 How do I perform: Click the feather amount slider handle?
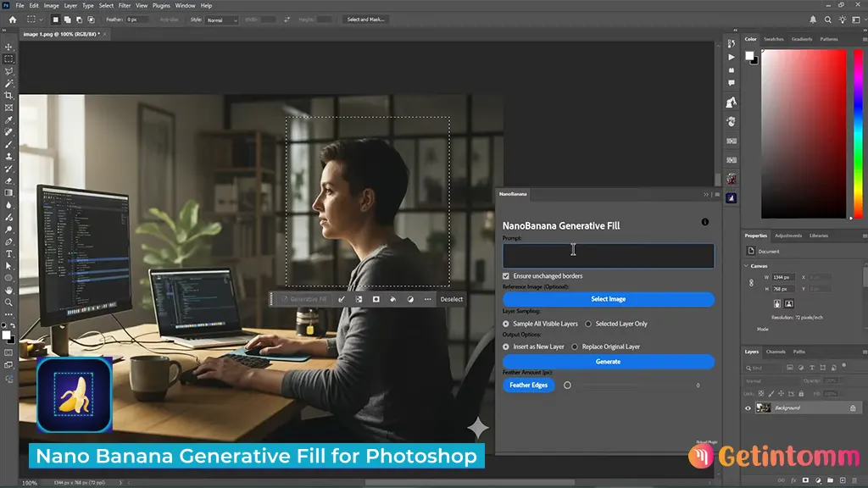tap(567, 385)
